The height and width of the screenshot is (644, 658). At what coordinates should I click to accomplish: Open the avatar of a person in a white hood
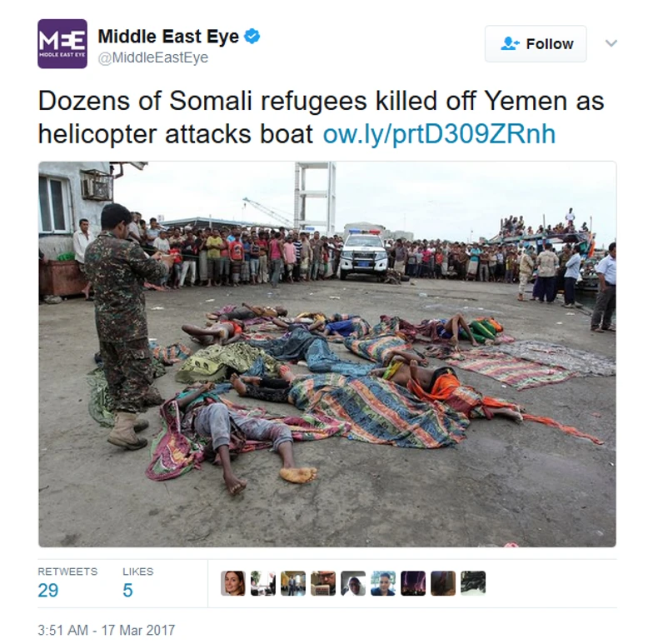click(x=353, y=583)
